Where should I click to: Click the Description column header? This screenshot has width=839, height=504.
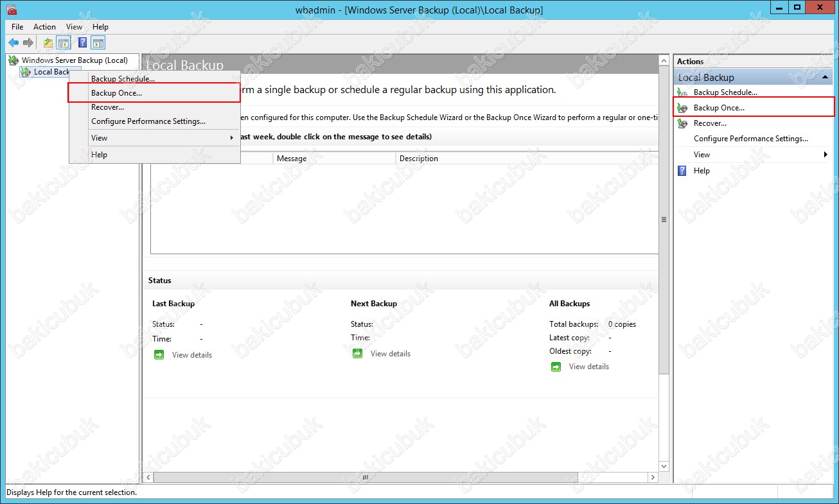pos(527,159)
